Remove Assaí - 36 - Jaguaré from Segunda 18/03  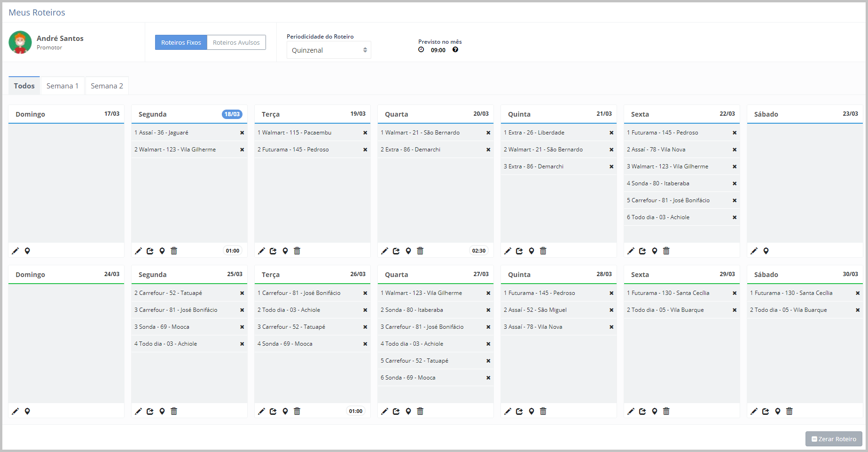(242, 133)
